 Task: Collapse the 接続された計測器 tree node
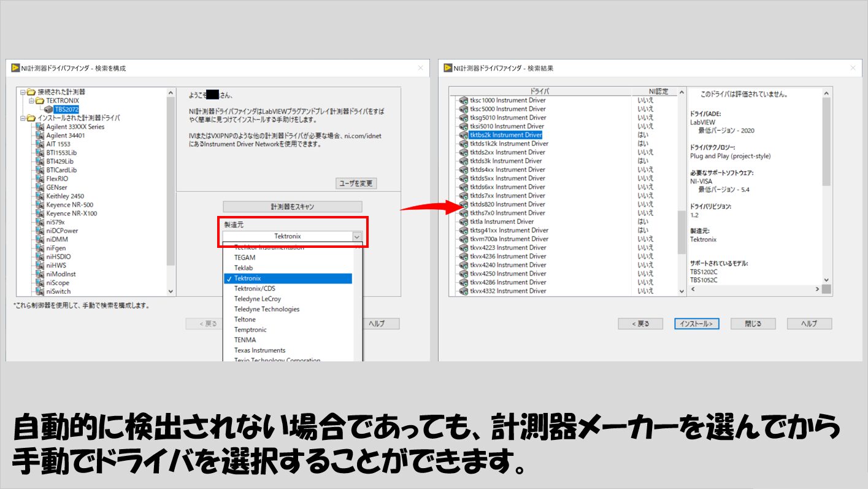23,92
